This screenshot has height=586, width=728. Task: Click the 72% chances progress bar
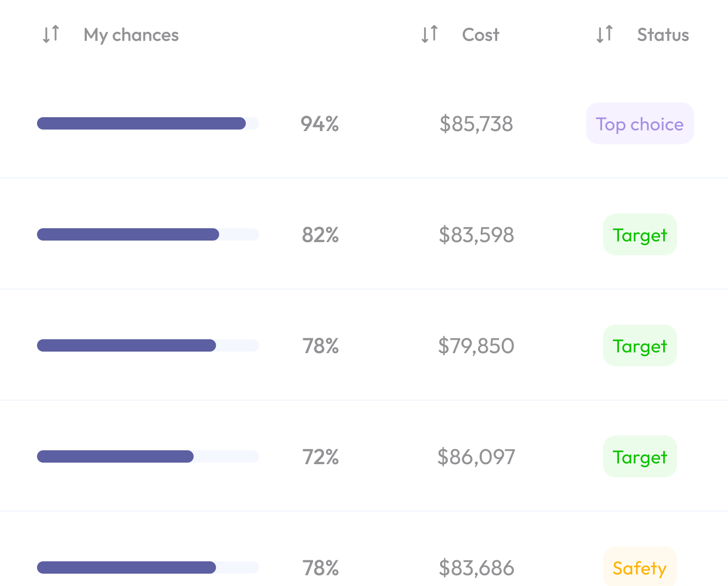pyautogui.click(x=148, y=456)
